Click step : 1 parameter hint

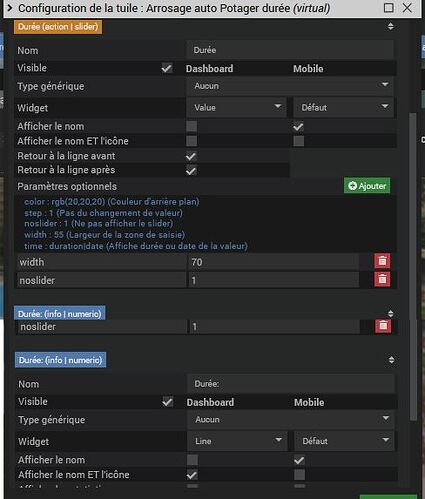point(103,213)
